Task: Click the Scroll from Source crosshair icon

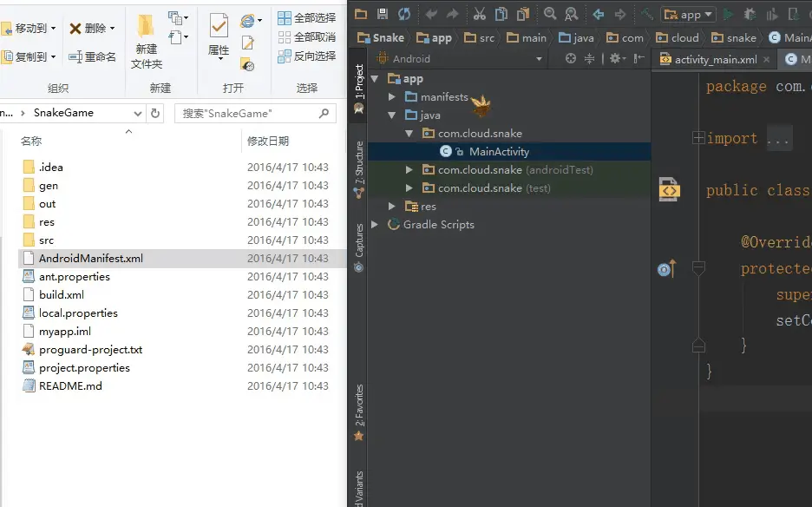Action: coord(571,58)
